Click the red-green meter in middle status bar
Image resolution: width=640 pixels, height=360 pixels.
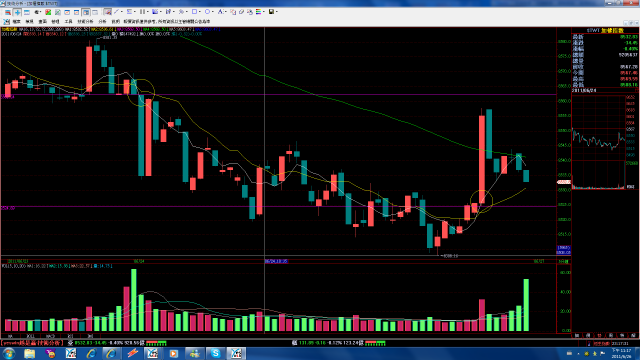375,343
